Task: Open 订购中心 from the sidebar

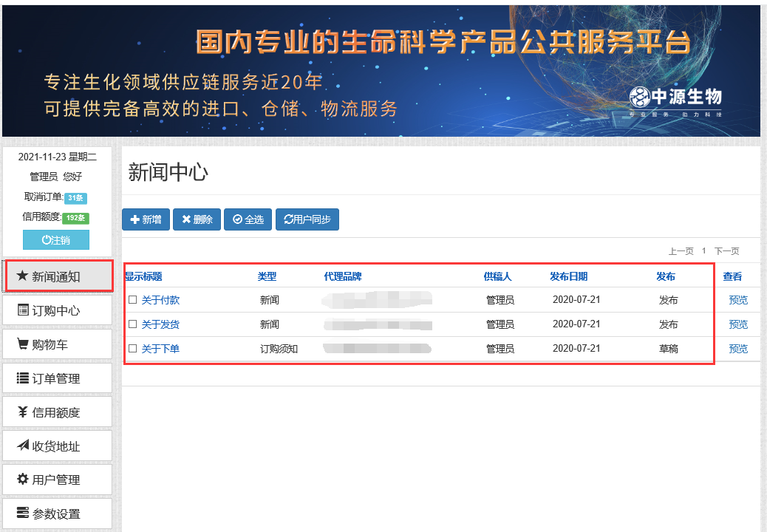Action: pyautogui.click(x=57, y=310)
